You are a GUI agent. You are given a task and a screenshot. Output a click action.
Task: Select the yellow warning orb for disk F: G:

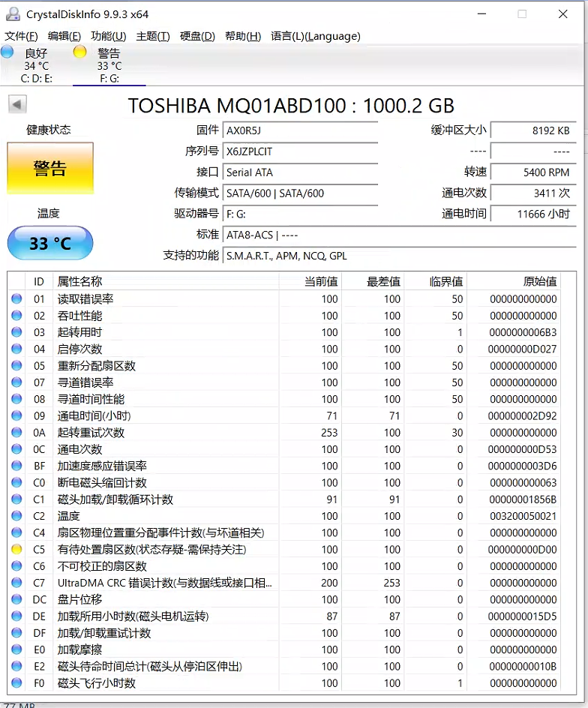(80, 52)
